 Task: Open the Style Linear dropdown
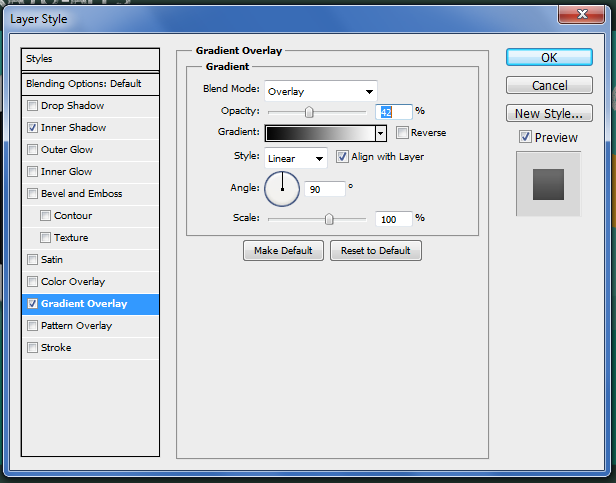[x=296, y=158]
